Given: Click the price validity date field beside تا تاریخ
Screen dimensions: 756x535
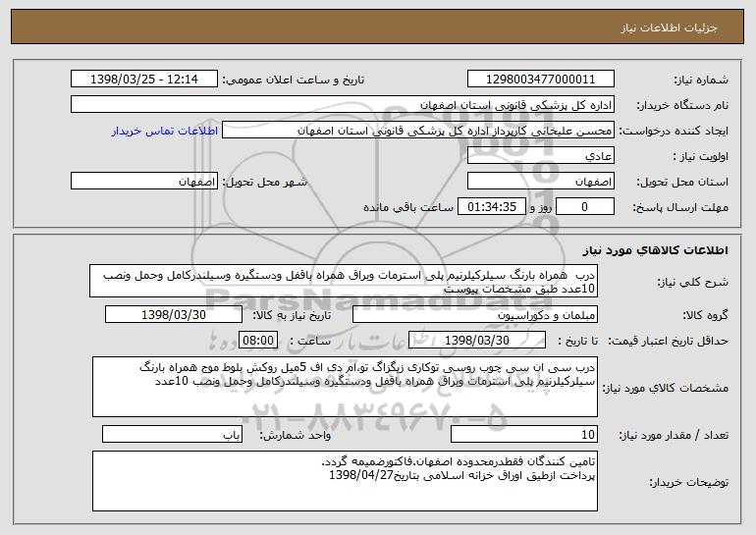Looking at the screenshot, I should [477, 341].
